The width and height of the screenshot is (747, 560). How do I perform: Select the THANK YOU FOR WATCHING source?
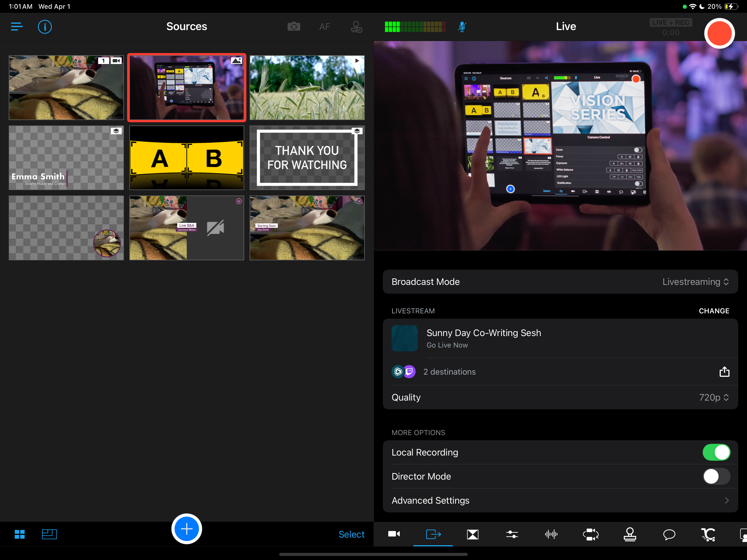[x=307, y=158]
